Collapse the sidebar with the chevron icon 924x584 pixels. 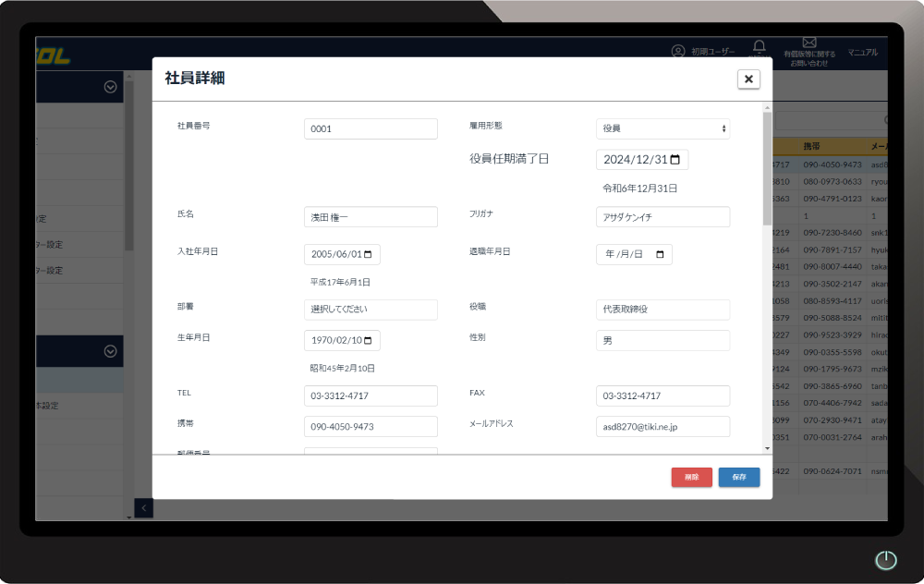point(144,507)
